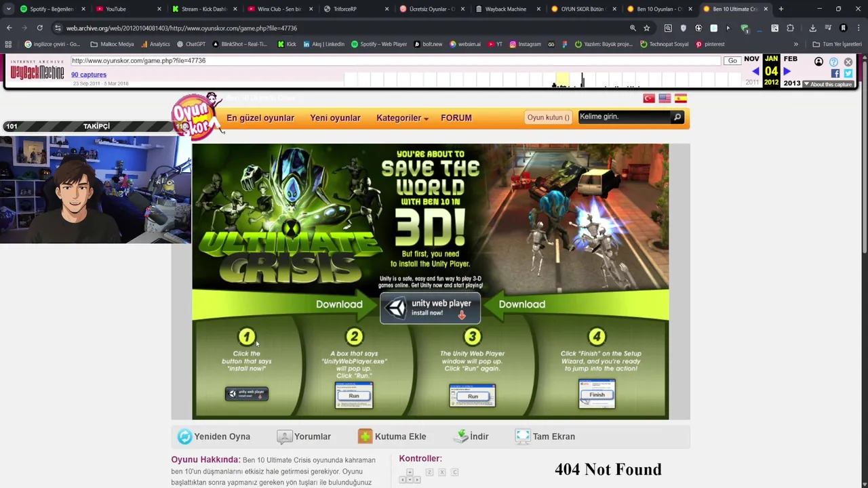Screen dimensions: 868x488
Task: Click the Wayback help question-mark icon
Action: [833, 62]
